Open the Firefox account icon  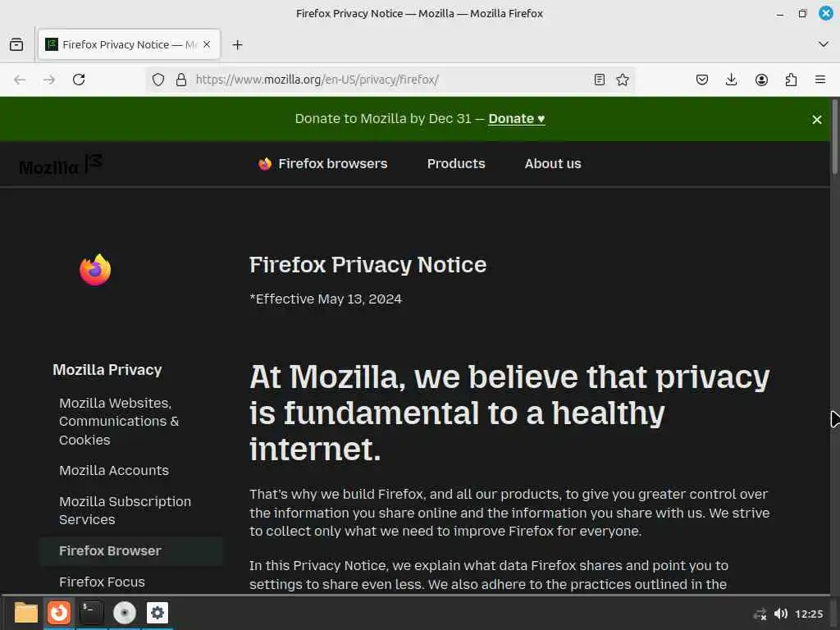coord(761,80)
